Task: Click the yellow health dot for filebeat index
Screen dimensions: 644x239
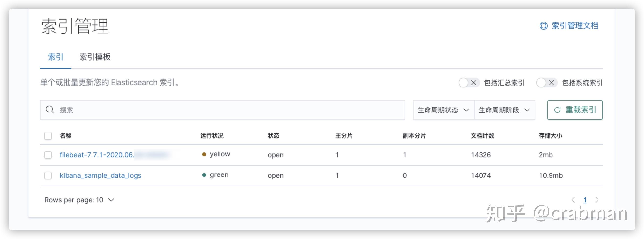Action: 204,155
